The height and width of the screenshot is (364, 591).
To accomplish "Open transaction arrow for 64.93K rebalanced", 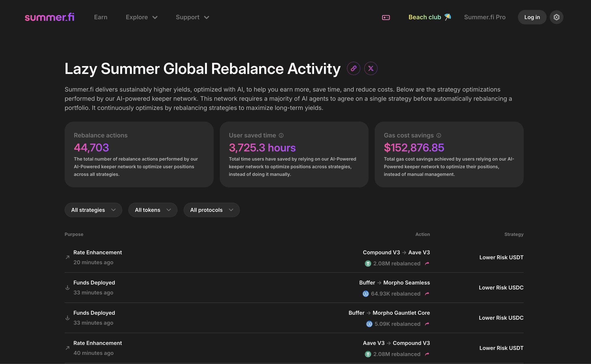I will tap(427, 294).
